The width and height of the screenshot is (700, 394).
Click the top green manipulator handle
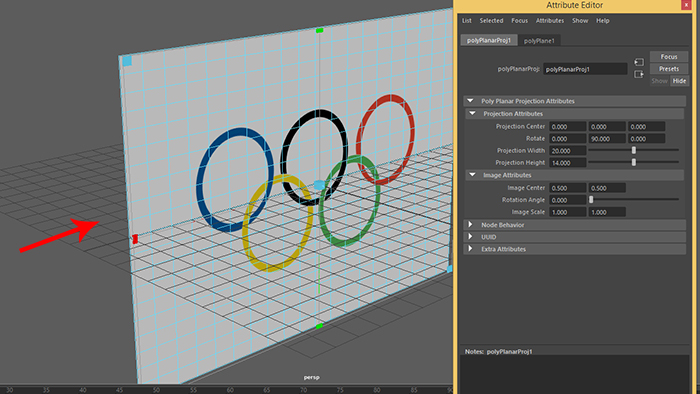(319, 30)
